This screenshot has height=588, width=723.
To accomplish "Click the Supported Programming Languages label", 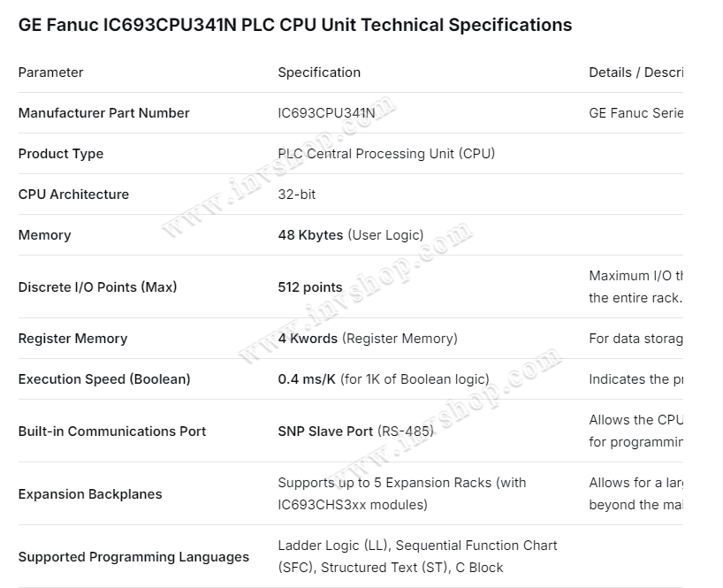I will tap(133, 557).
